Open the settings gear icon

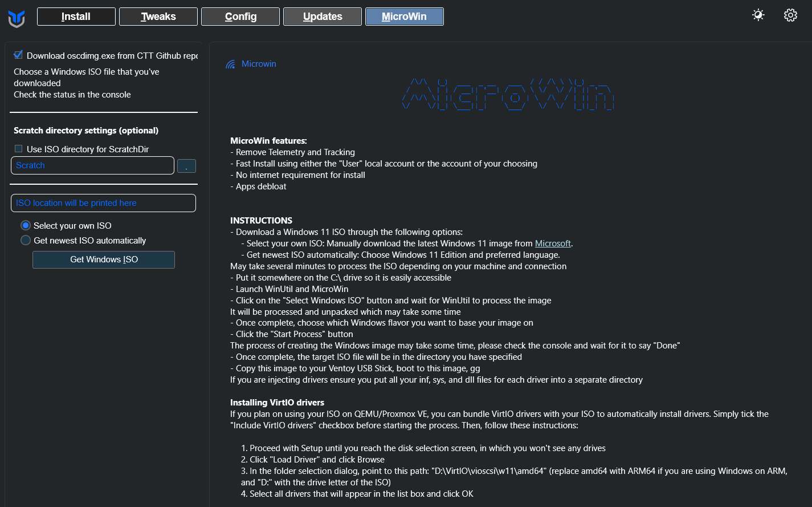tap(790, 15)
